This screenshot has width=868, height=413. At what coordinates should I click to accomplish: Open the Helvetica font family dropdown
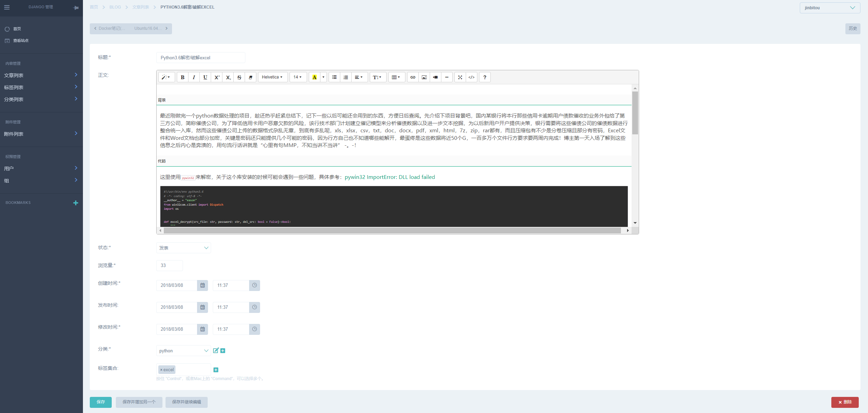point(272,77)
